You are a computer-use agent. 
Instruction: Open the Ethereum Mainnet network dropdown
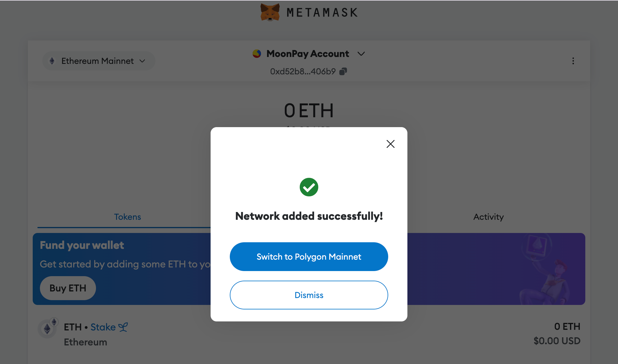pos(98,61)
